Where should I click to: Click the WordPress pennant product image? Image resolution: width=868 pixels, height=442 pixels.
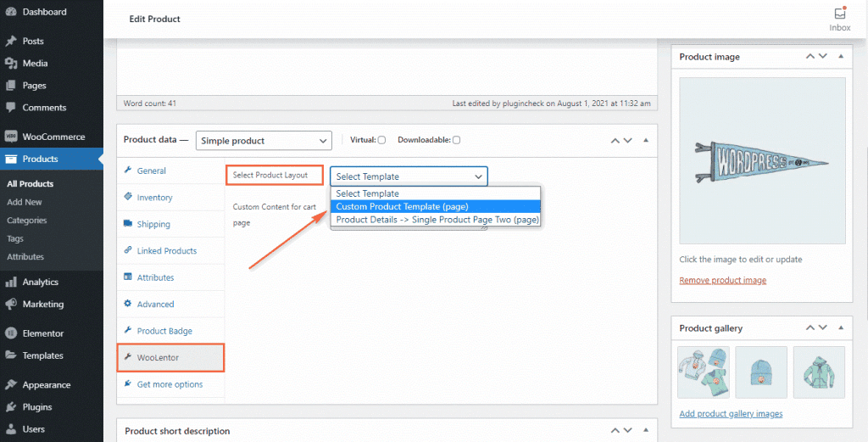click(762, 160)
